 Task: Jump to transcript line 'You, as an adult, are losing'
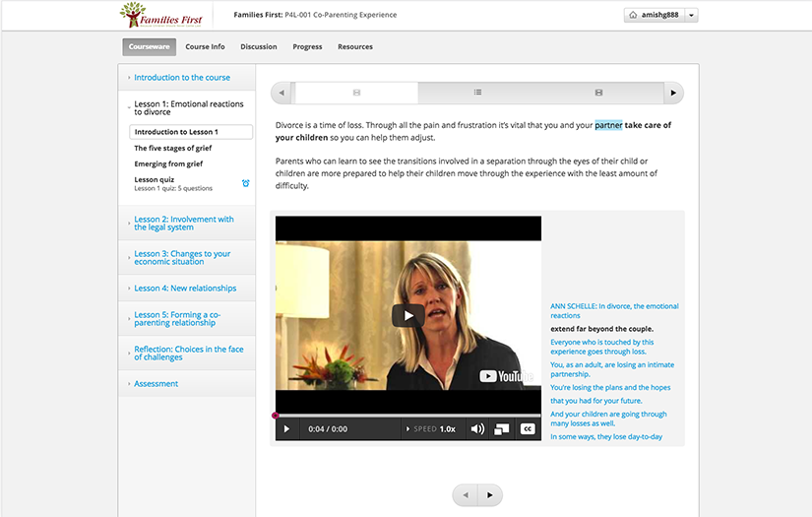612,369
